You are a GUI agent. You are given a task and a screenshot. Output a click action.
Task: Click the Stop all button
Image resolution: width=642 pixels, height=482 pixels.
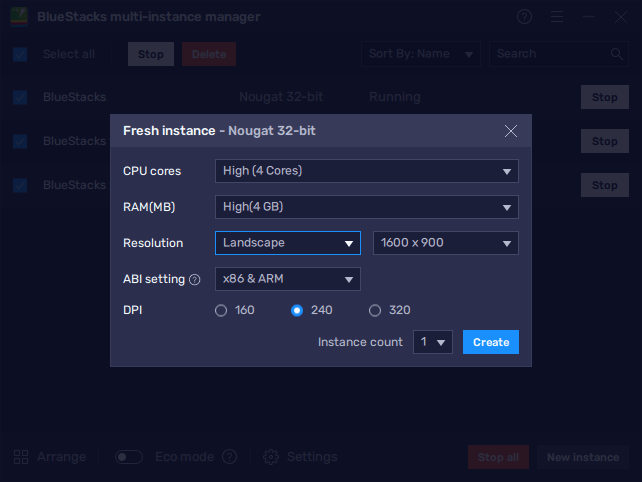[498, 457]
